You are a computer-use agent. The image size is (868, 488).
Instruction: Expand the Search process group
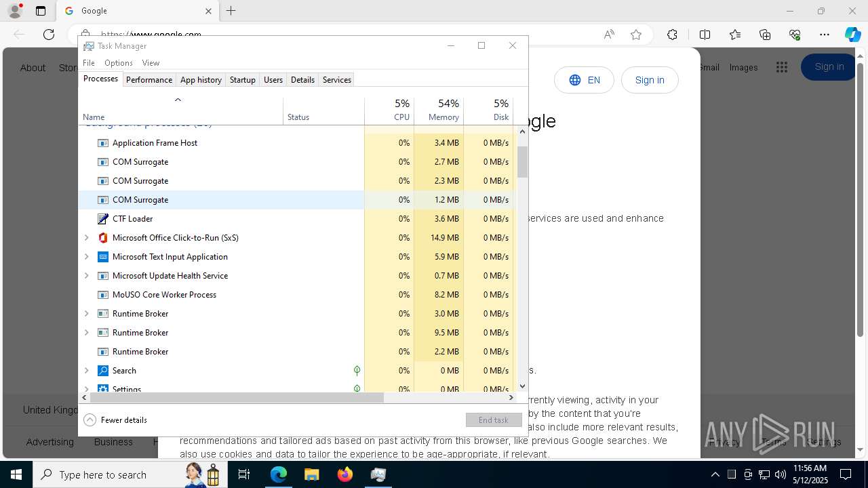pos(86,371)
